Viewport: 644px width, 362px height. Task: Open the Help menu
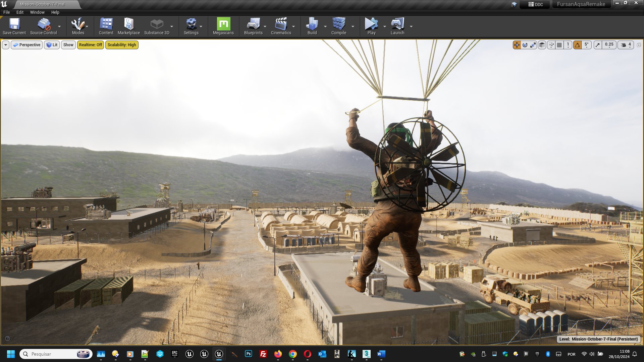point(55,12)
